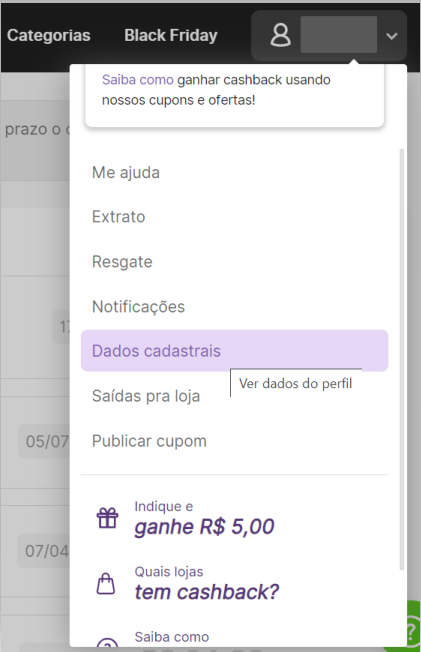Follow the purple Saiba como cashback link
Image resolution: width=421 pixels, height=652 pixels.
[x=138, y=79]
